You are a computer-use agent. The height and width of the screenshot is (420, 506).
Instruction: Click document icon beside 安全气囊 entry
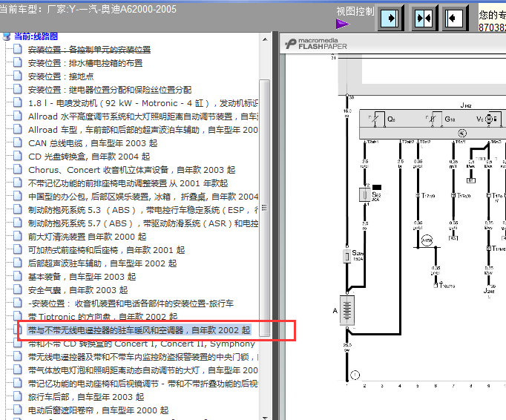tap(18, 290)
